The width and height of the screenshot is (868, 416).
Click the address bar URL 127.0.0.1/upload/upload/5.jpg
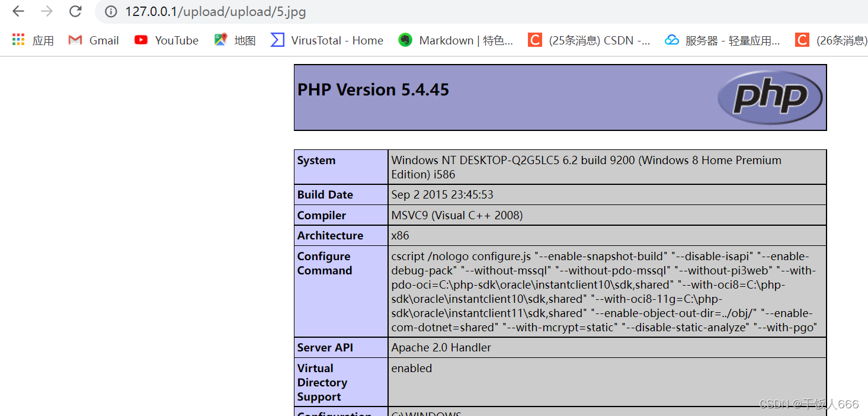(216, 11)
